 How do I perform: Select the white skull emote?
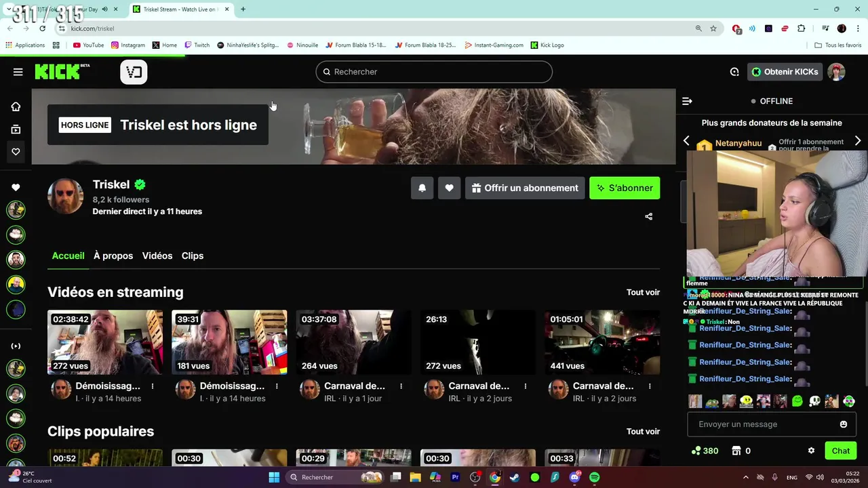click(x=814, y=401)
